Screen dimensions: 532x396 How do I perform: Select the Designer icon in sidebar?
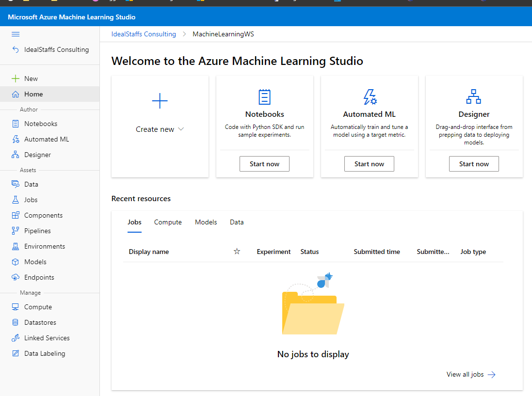[16, 155]
